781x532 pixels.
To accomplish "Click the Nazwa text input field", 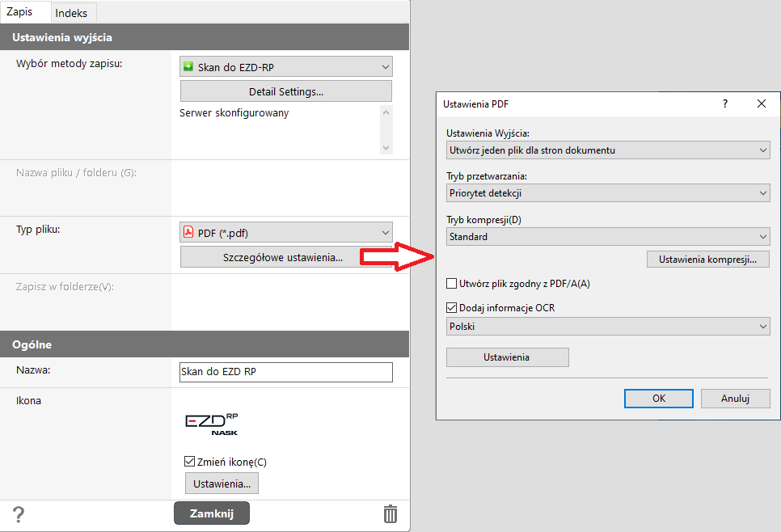I will 285,372.
